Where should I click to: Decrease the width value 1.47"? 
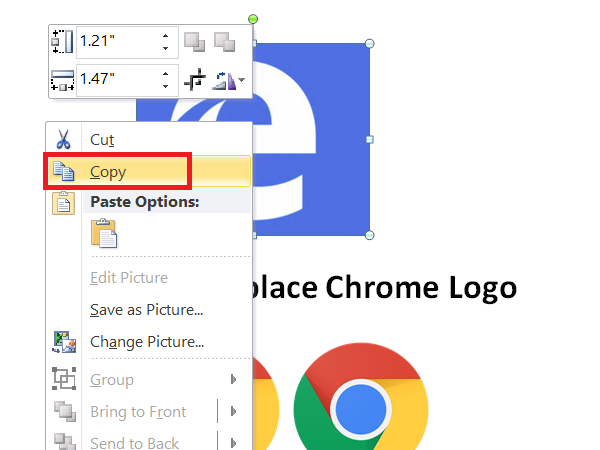coord(165,86)
